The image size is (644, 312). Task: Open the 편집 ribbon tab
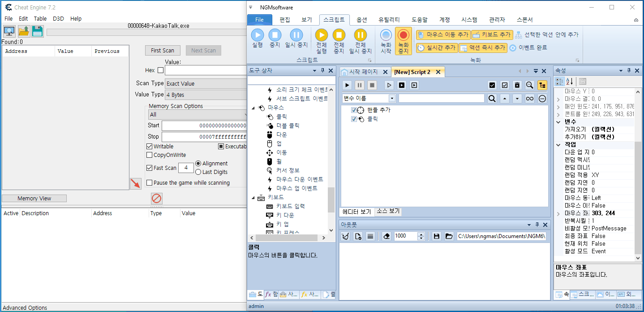pos(284,20)
